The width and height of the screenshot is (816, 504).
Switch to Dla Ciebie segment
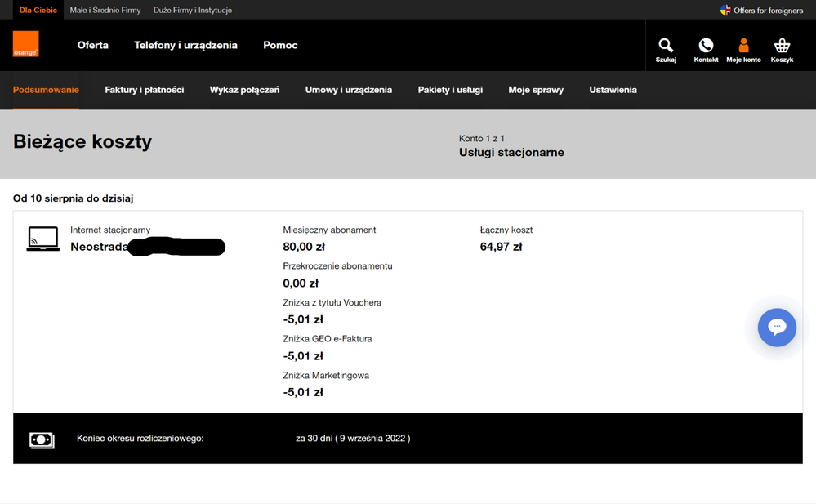click(x=38, y=10)
